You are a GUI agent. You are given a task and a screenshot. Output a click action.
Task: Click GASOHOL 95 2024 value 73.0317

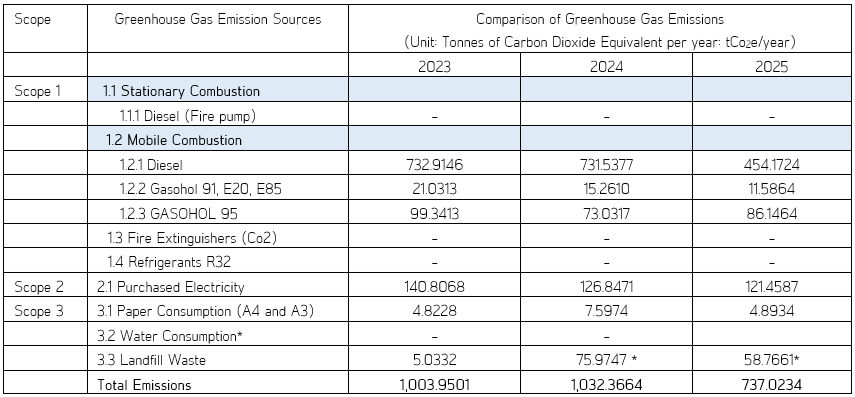(606, 214)
